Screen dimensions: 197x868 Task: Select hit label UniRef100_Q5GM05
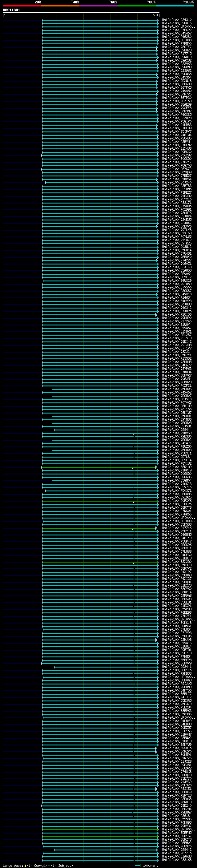pyautogui.click(x=177, y=423)
